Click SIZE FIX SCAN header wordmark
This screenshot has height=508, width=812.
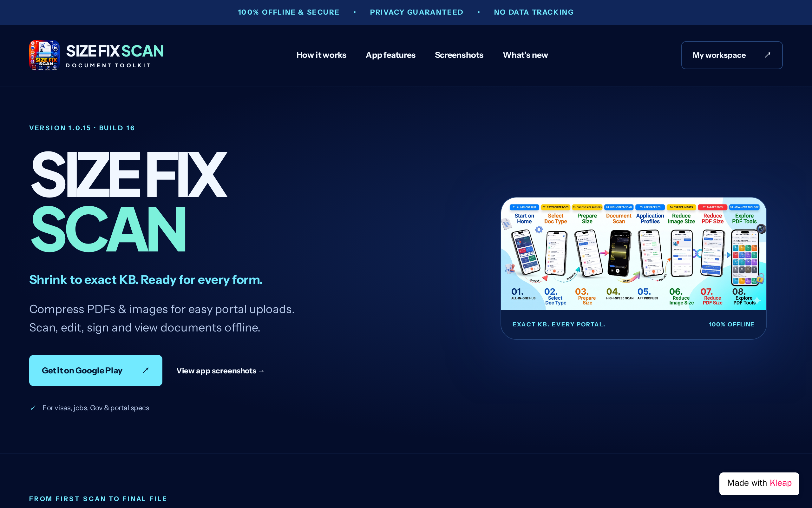[x=115, y=51]
